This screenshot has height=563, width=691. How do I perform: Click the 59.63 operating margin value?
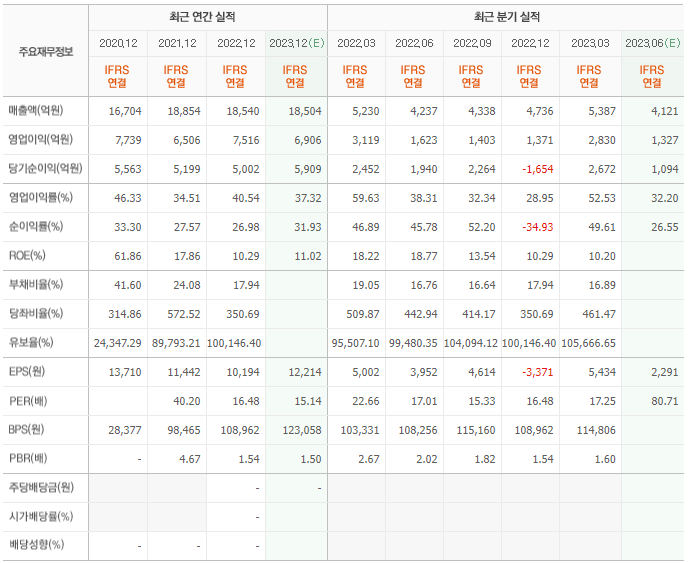(366, 198)
